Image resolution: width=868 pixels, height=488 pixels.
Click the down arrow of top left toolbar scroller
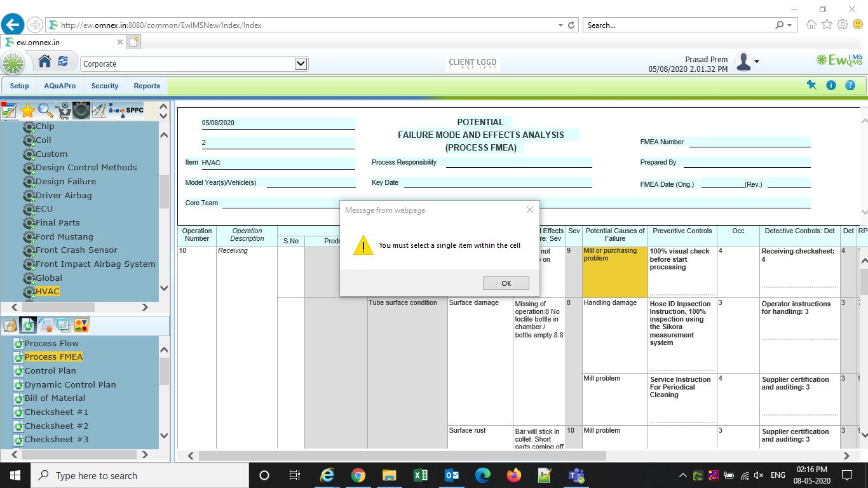click(x=163, y=116)
